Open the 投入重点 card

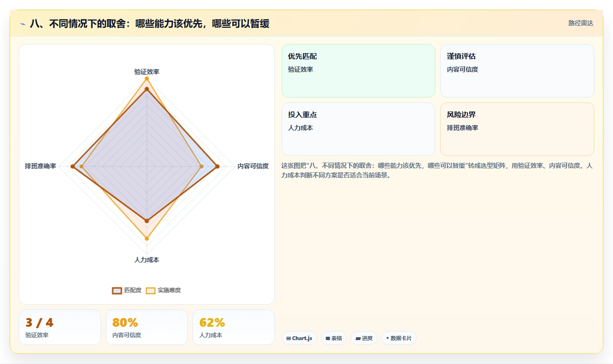point(358,129)
